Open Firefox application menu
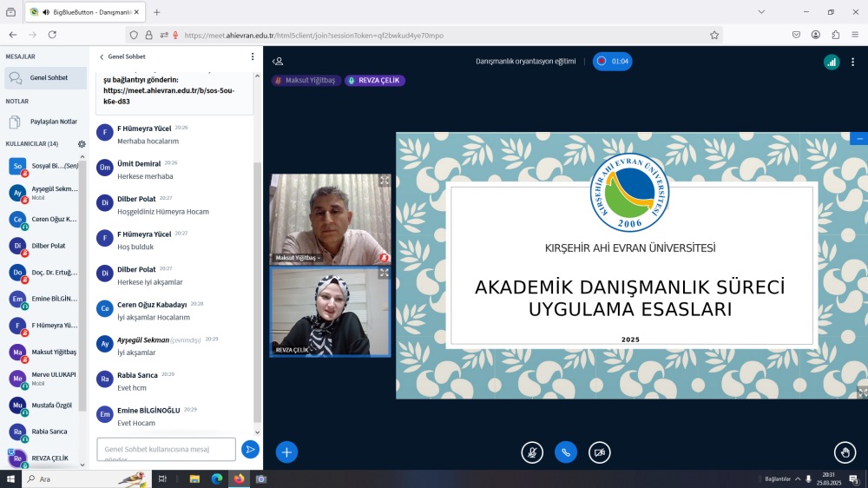 point(855,35)
